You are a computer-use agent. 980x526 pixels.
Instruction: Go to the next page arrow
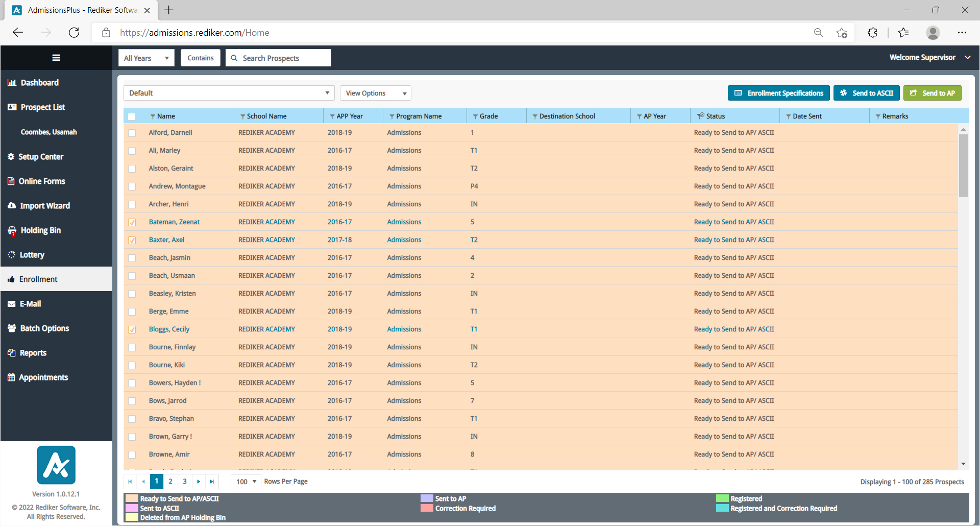click(199, 482)
